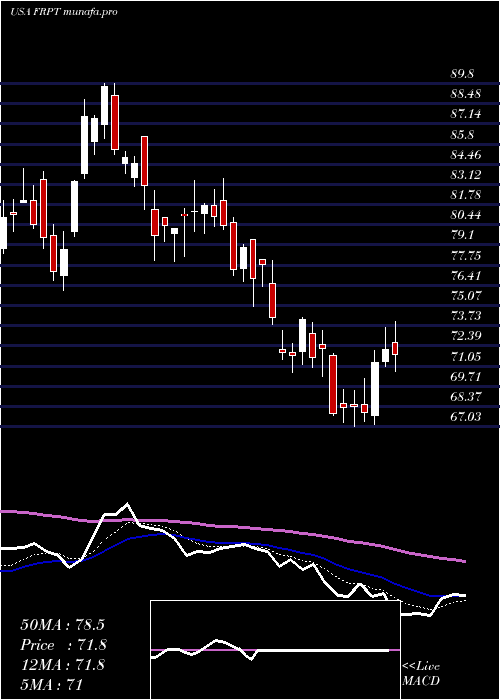
Task: Click the 88.48 price level label
Action: click(x=466, y=94)
